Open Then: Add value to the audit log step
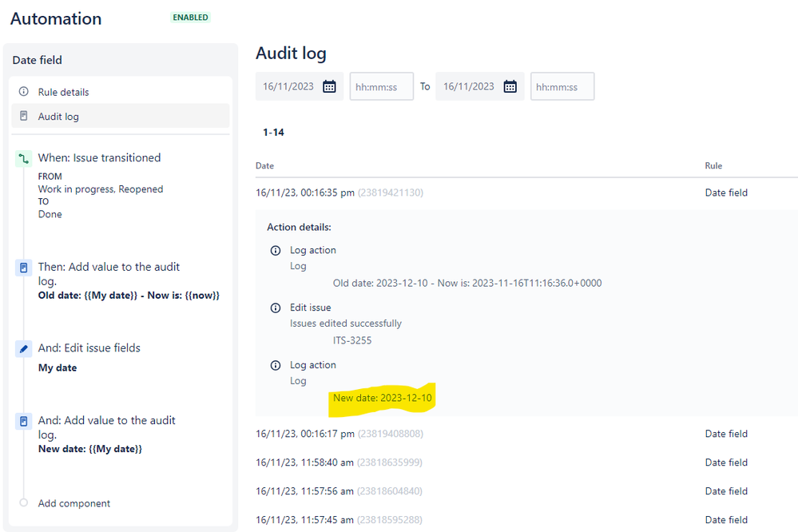 109,273
